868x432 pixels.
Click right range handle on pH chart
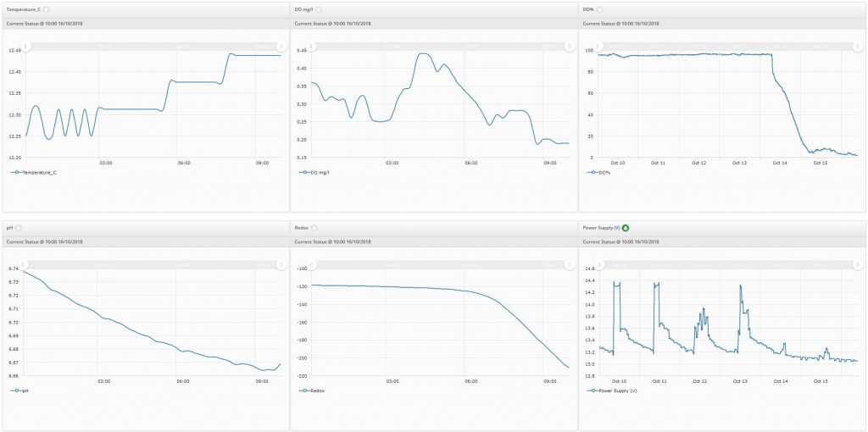coord(281,264)
